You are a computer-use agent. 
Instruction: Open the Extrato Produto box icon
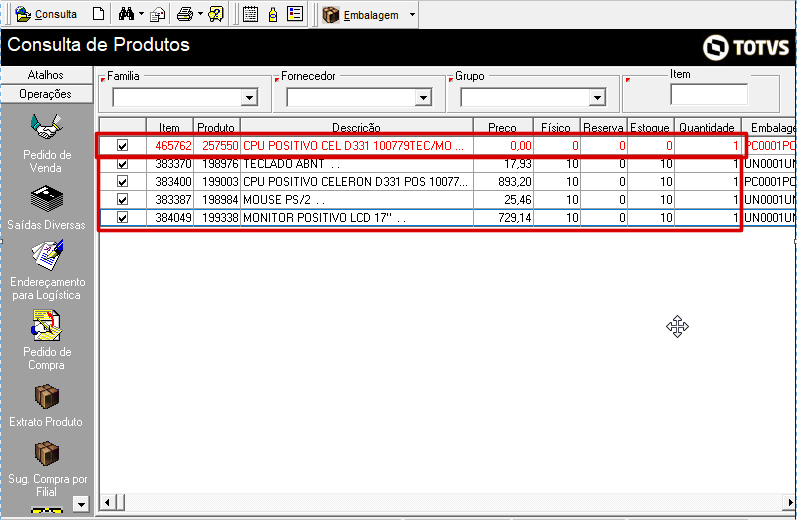pos(47,396)
